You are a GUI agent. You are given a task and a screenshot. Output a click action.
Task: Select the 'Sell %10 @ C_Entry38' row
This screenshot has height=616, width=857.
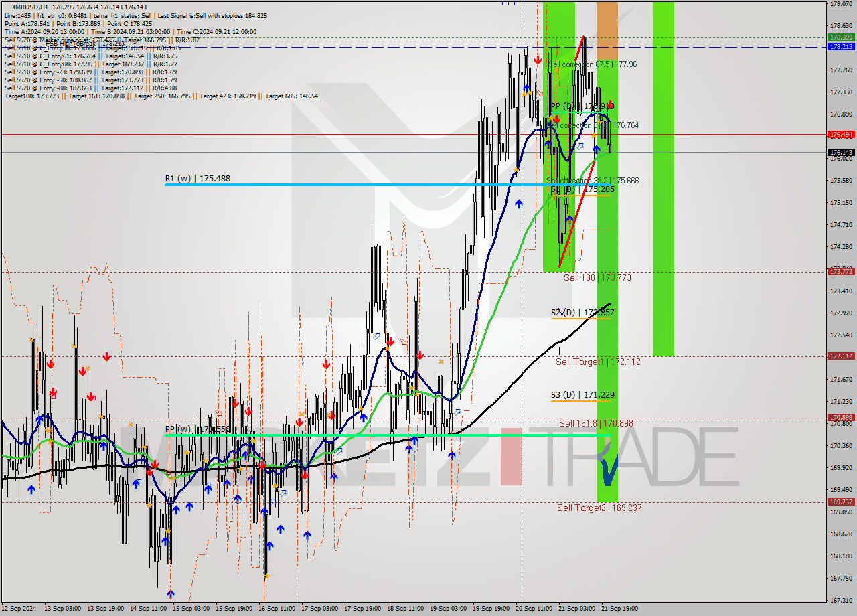click(x=92, y=48)
